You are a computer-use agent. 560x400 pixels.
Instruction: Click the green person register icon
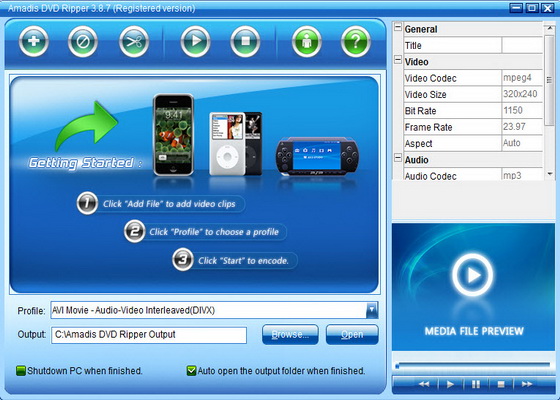coord(307,41)
